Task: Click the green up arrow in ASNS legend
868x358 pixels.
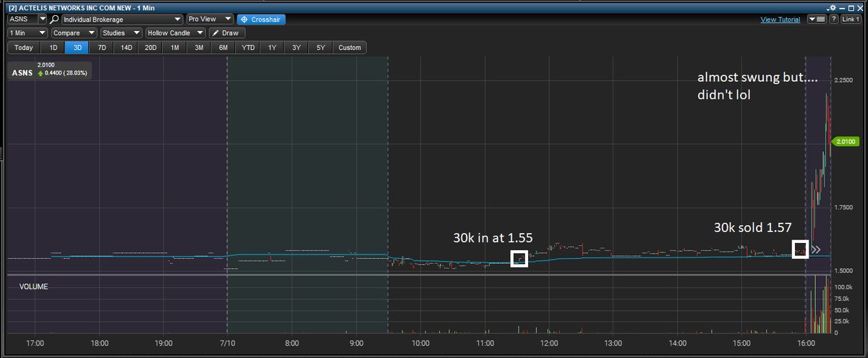Action: click(x=41, y=73)
